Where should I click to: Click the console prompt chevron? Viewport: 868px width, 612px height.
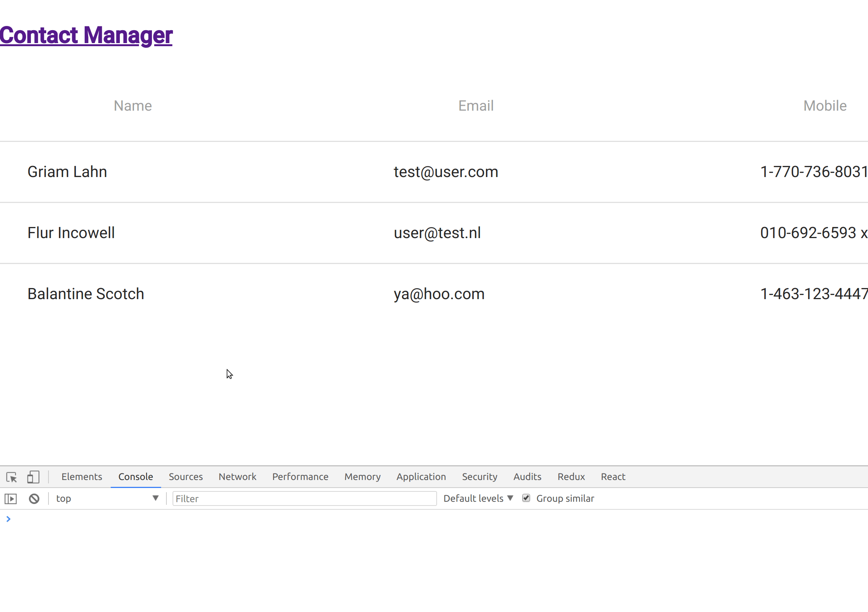coord(8,519)
